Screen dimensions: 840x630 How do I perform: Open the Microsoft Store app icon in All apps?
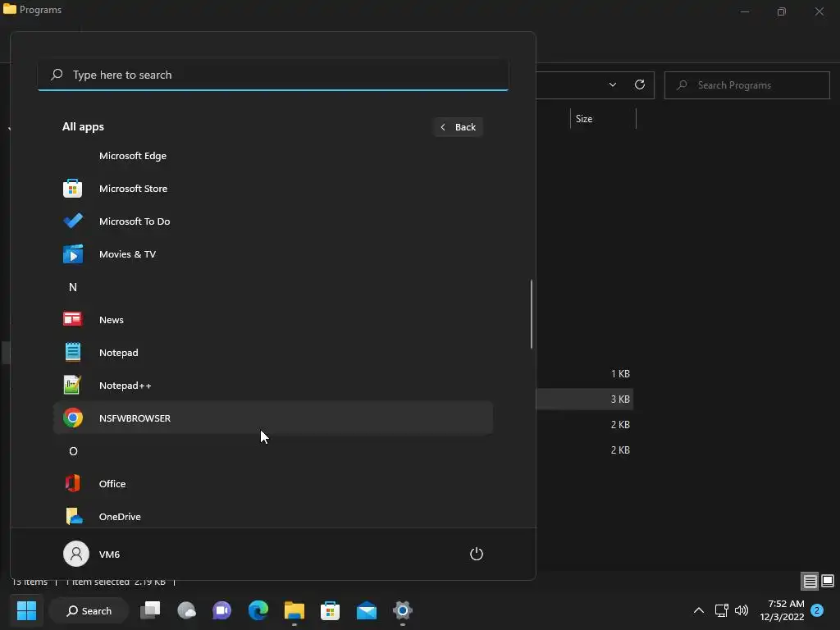[72, 189]
